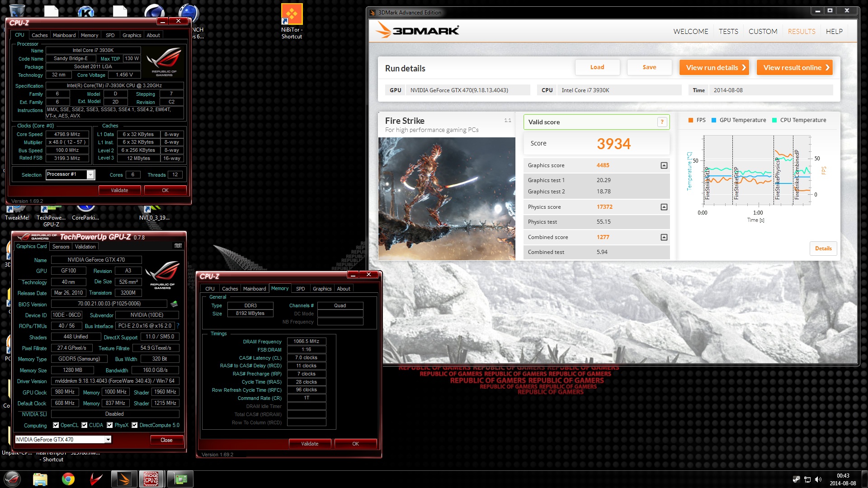Open the NiBiTor shortcut on desktop
This screenshot has height=488, width=868.
(292, 22)
